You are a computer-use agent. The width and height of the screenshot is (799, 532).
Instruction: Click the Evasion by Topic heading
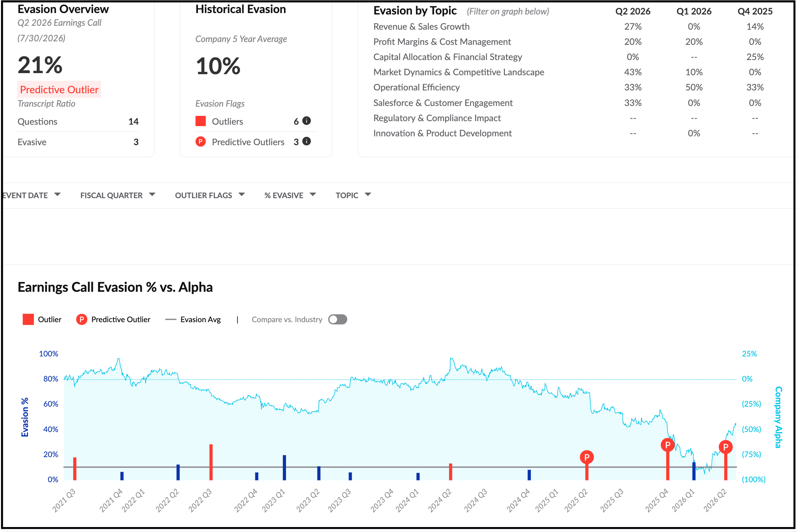pos(415,11)
